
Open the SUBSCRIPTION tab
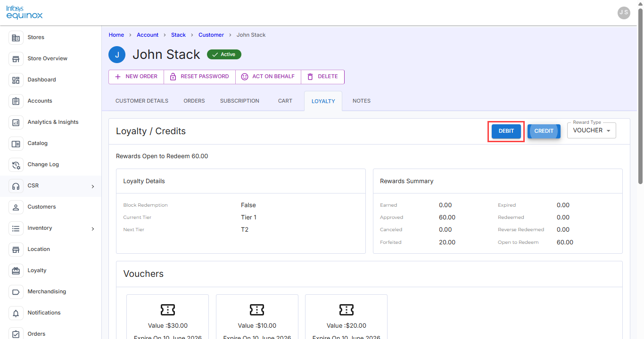pyautogui.click(x=239, y=101)
